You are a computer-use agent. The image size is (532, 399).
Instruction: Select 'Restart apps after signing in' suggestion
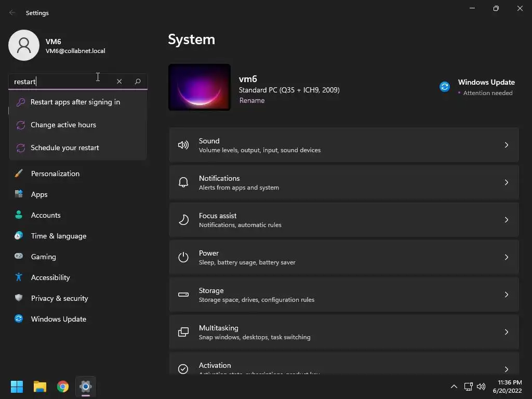click(x=78, y=102)
